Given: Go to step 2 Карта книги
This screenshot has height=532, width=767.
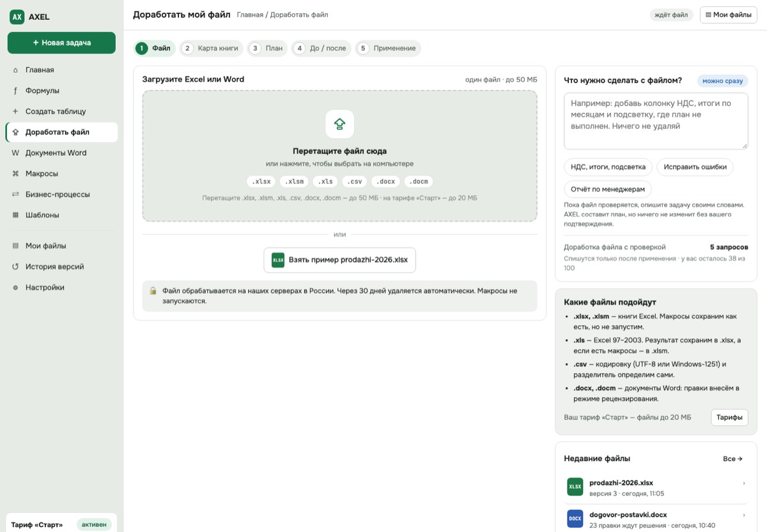Looking at the screenshot, I should 211,48.
